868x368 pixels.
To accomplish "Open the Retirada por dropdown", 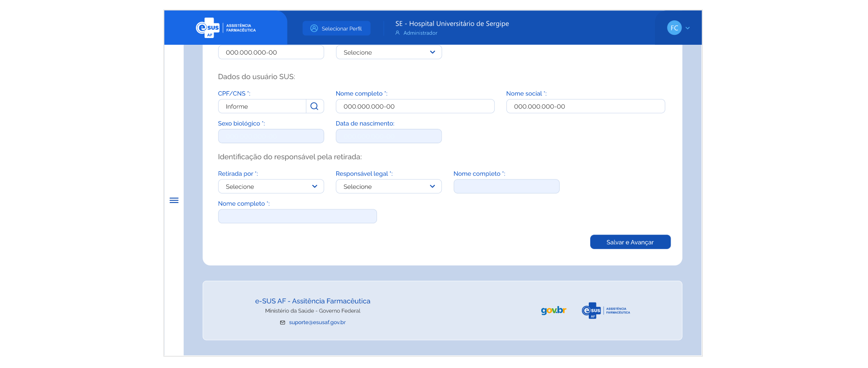I will point(271,186).
